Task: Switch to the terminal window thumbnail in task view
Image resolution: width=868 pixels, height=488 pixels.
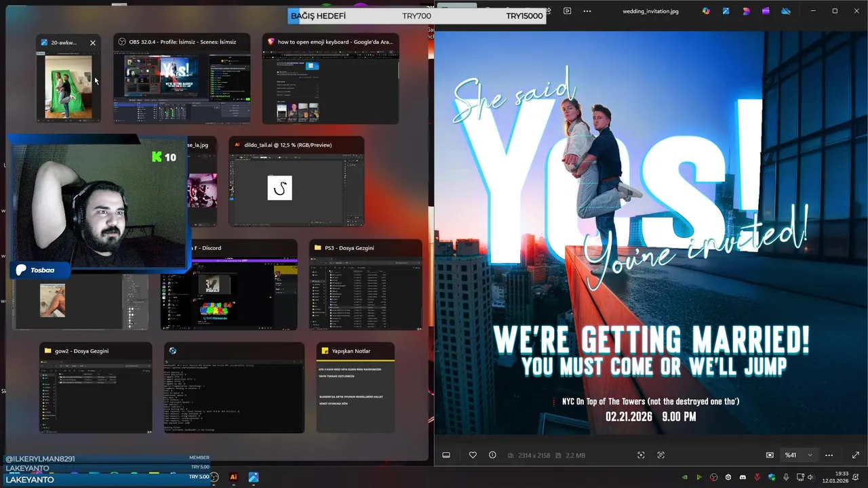Action: pyautogui.click(x=234, y=388)
